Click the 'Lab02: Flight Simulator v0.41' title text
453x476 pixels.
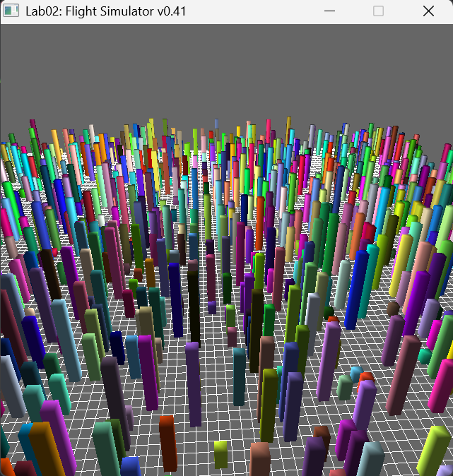(105, 11)
